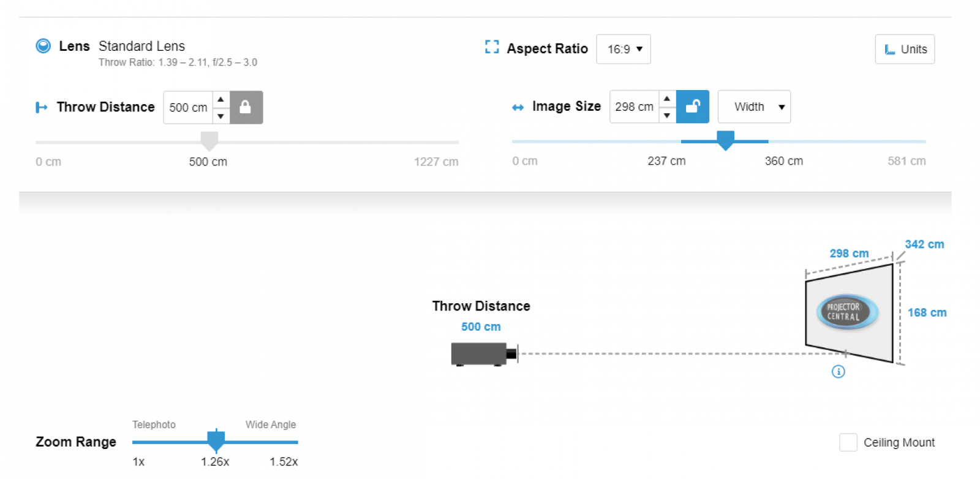The width and height of the screenshot is (980, 479).
Task: Click the Throw Distance arrow icon
Action: pyautogui.click(x=42, y=108)
